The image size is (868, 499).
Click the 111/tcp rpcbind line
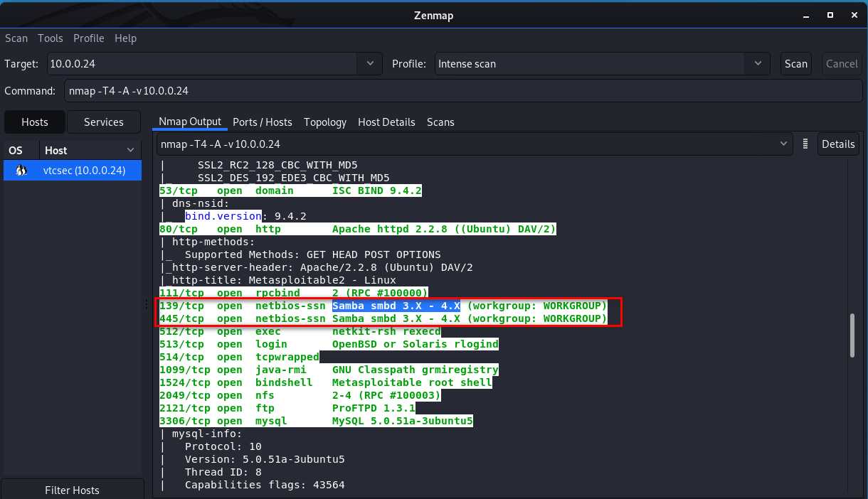coord(294,293)
